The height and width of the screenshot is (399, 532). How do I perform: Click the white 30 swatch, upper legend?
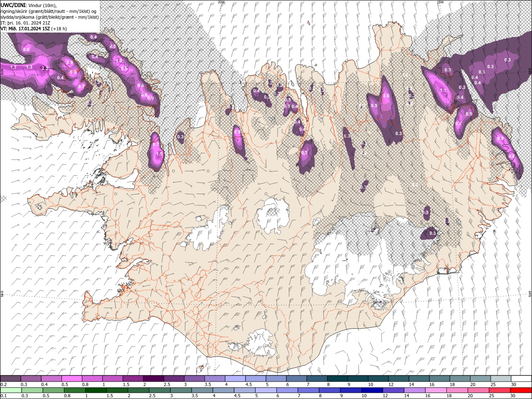coord(522,379)
